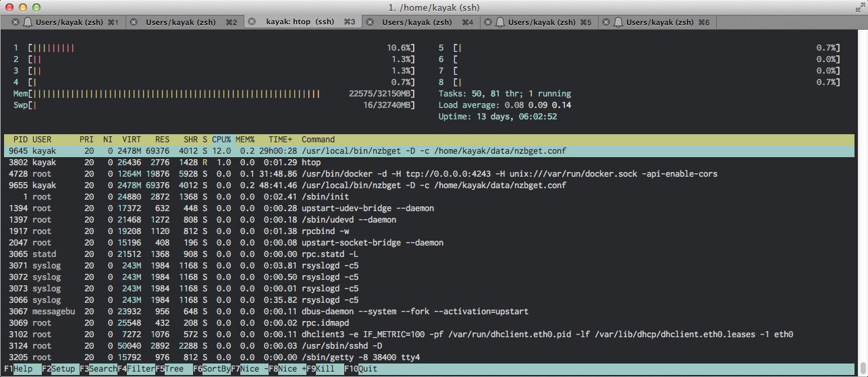This screenshot has height=377, width=868.
Task: Sort by the TIME+ column header
Action: click(281, 140)
